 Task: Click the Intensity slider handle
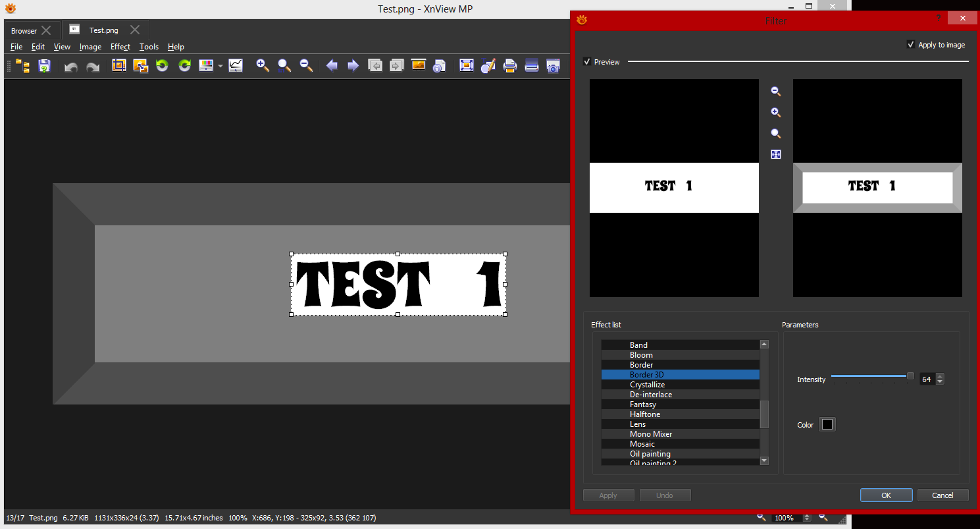click(910, 376)
